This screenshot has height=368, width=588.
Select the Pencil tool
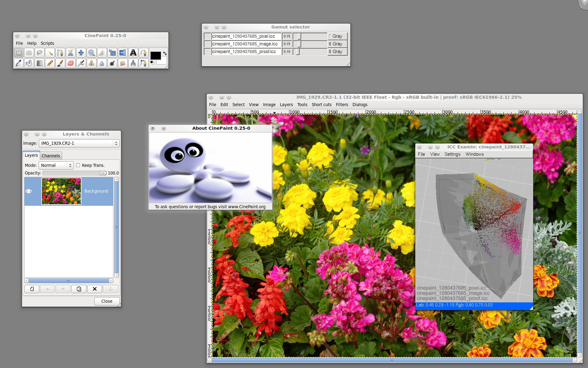coord(50,63)
